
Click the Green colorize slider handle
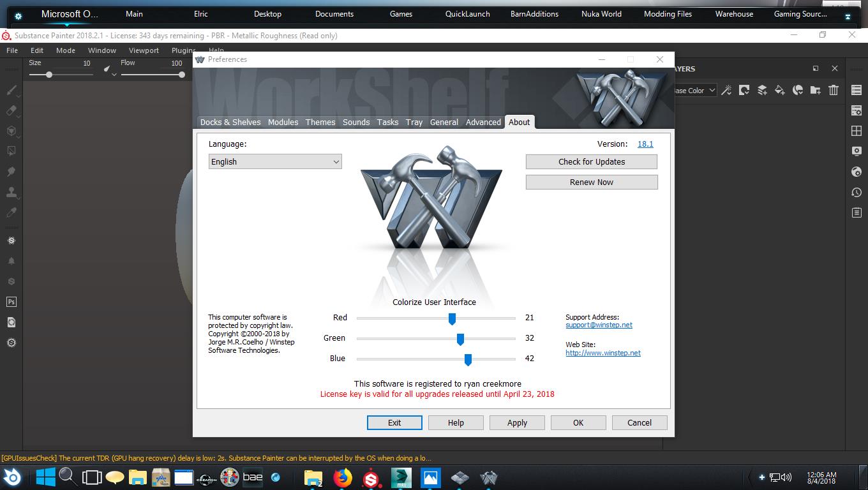(x=460, y=339)
